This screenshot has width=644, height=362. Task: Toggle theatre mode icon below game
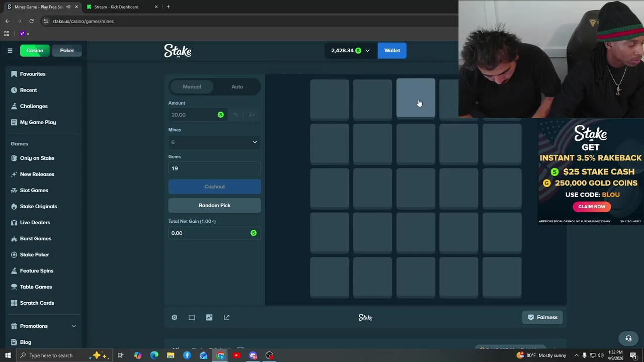pos(192,317)
